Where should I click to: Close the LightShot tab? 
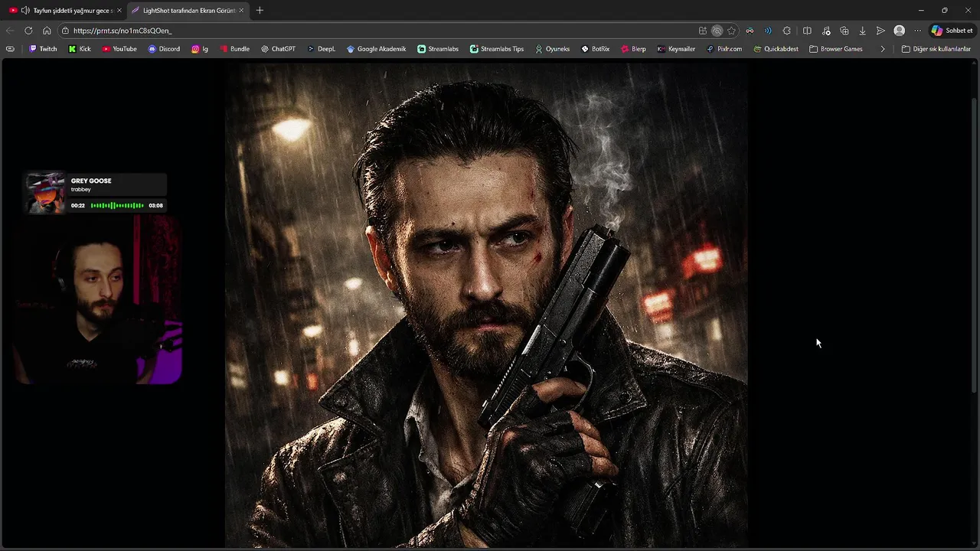tap(241, 10)
